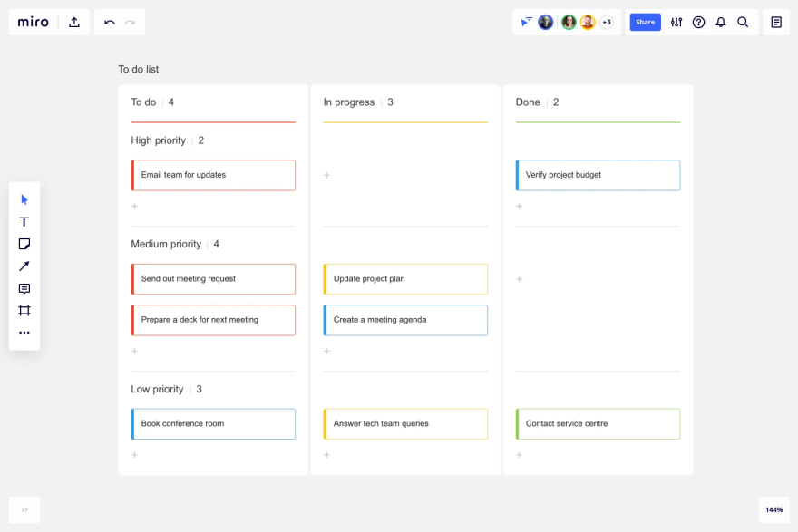The image size is (798, 532).
Task: Add card below Answer tech team queries
Action: (327, 455)
